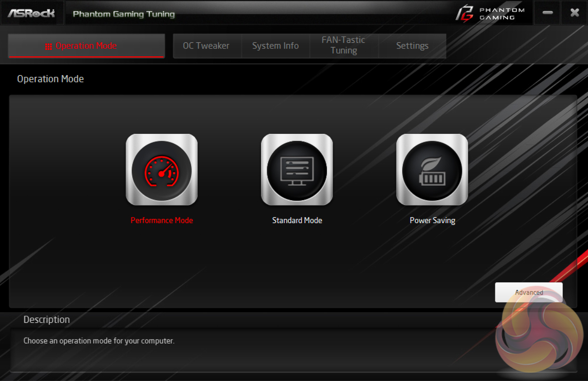The height and width of the screenshot is (381, 588).
Task: Minimize the Phantom Gaming Tuning window
Action: click(548, 13)
